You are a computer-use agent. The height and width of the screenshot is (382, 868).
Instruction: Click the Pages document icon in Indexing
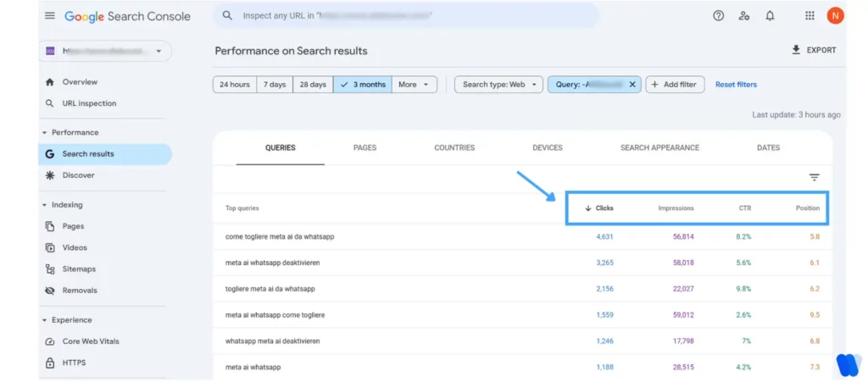(x=50, y=226)
